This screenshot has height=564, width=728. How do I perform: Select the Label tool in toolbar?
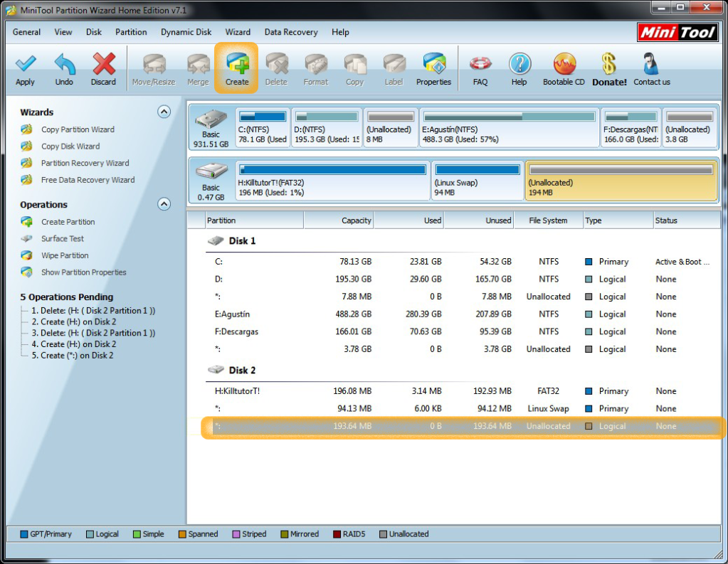tap(394, 70)
